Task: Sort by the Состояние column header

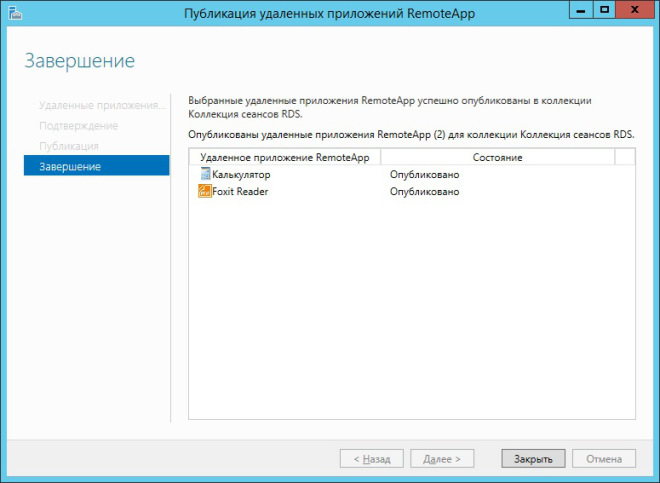Action: click(497, 157)
